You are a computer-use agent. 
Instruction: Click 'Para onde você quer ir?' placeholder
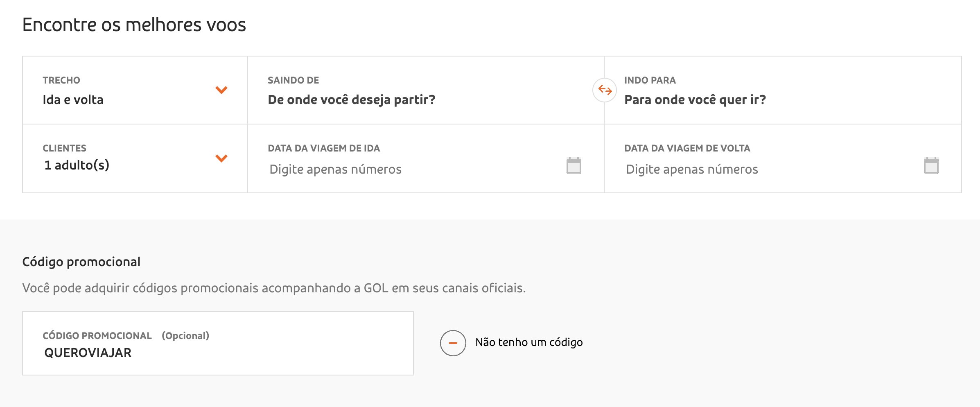click(x=695, y=100)
